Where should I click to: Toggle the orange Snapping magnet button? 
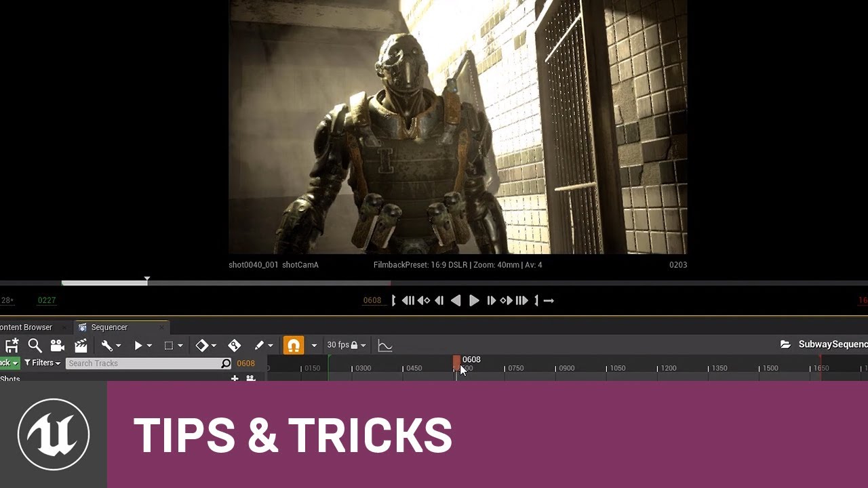point(294,346)
